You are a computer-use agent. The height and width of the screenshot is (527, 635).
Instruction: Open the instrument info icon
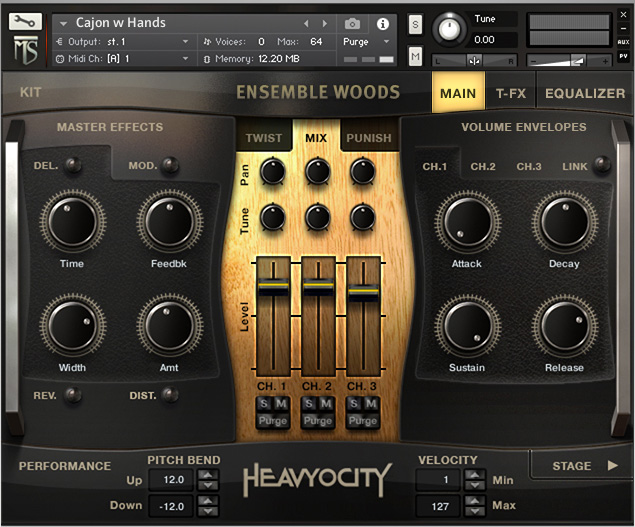[382, 24]
